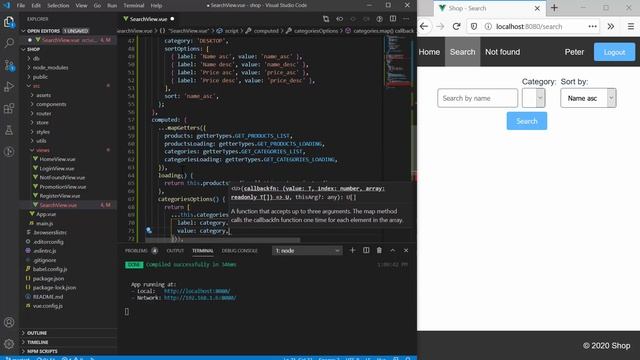640x360 pixels.
Task: Open the Firefox hamburger menu
Action: coord(631,27)
